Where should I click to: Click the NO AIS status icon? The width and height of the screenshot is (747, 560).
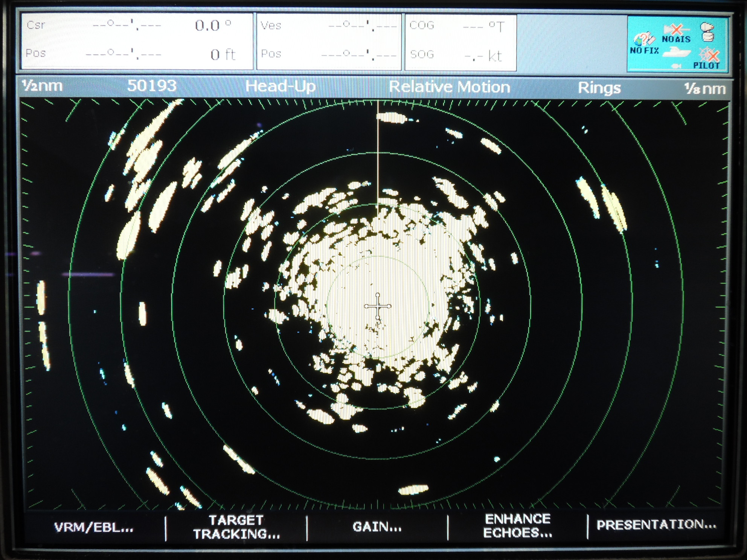pos(676,33)
